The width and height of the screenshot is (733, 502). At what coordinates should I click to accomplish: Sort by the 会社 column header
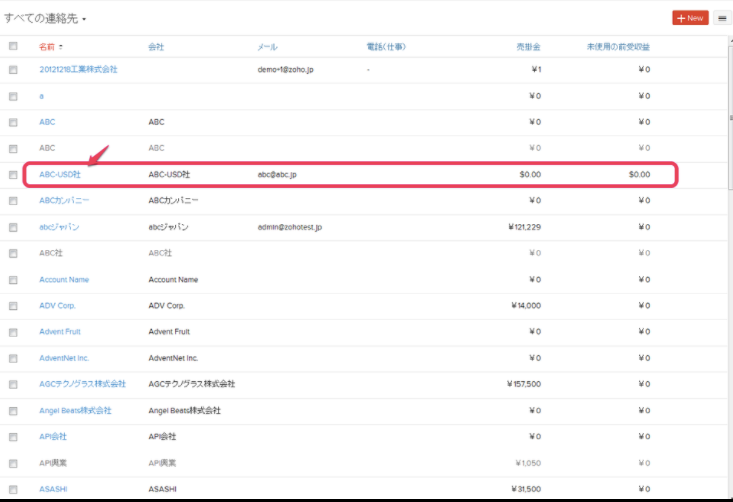(156, 47)
